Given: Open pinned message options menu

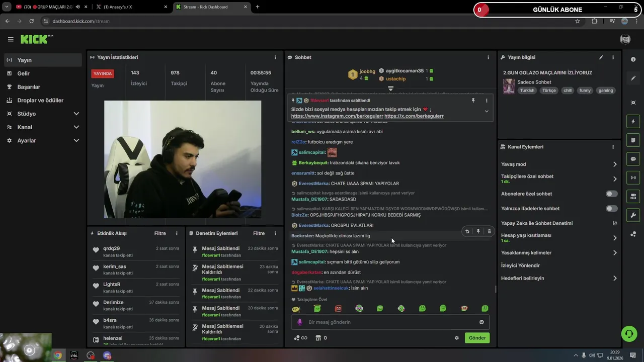Looking at the screenshot, I should [487, 101].
